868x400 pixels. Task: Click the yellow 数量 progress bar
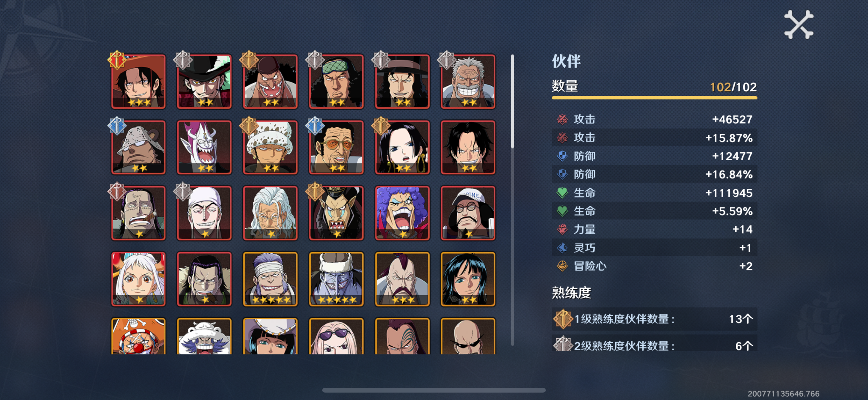coord(654,98)
